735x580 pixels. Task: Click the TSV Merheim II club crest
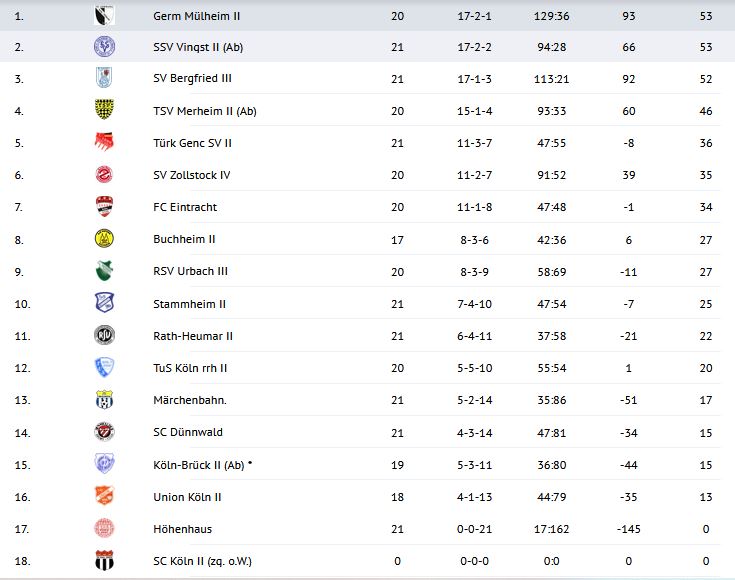(x=105, y=110)
